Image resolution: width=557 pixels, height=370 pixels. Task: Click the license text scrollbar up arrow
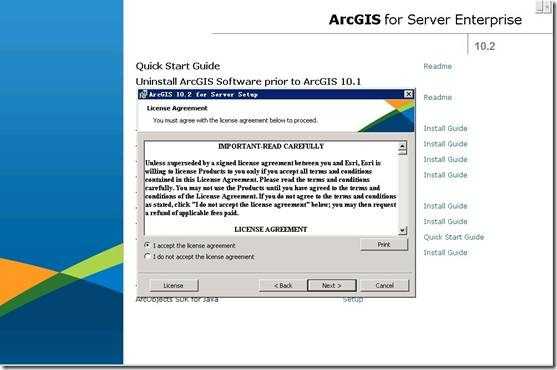(x=402, y=147)
